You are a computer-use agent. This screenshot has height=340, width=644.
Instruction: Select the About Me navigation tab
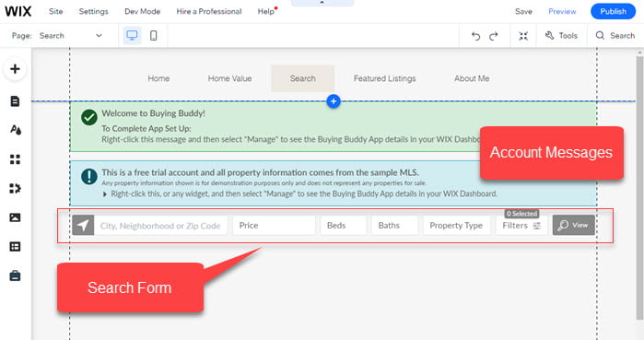472,78
